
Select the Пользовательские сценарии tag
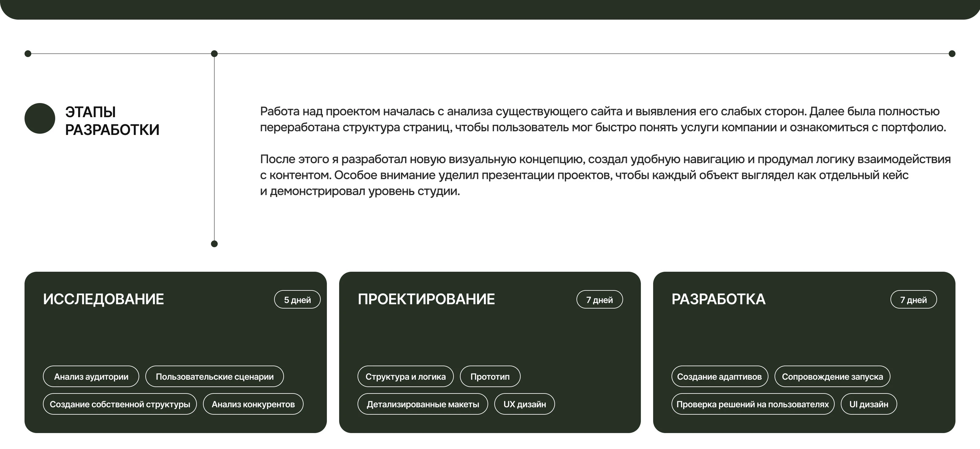tap(214, 376)
